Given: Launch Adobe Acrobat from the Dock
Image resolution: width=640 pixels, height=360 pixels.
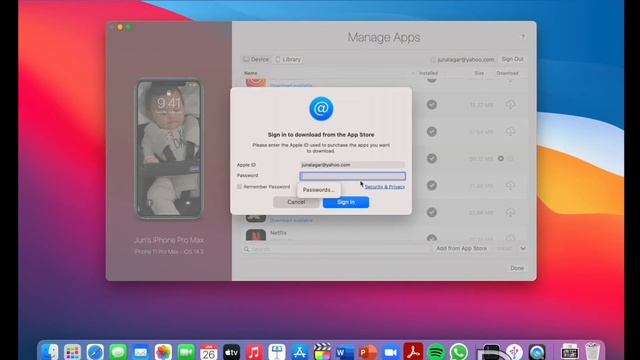Looking at the screenshot, I should click(x=413, y=352).
